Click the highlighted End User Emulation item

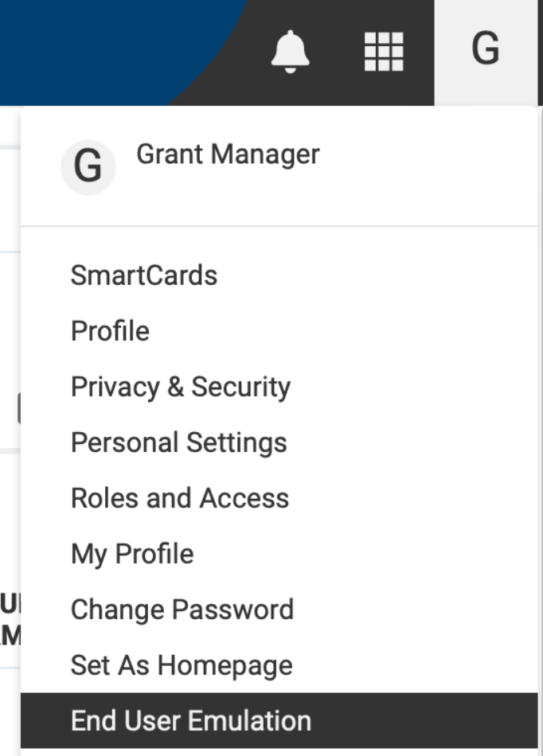(279, 721)
